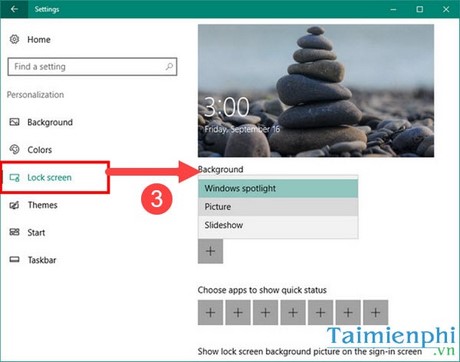This screenshot has width=460, height=362.
Task: Click the Background picture icon in sidebar
Action: 14,122
